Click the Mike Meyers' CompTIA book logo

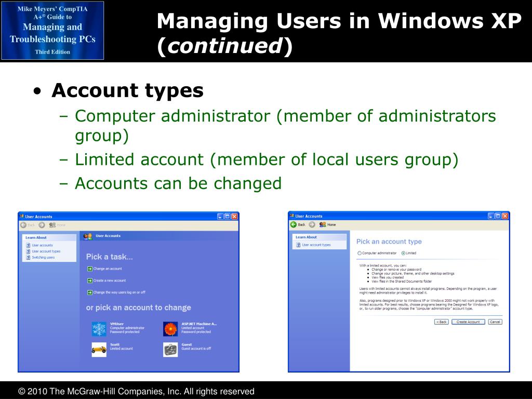52,31
